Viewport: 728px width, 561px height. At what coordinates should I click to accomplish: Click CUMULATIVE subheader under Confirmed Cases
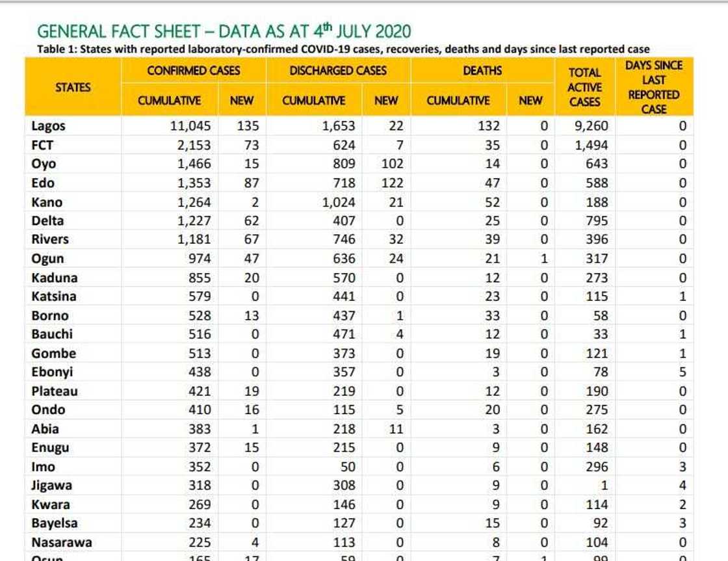(x=169, y=101)
